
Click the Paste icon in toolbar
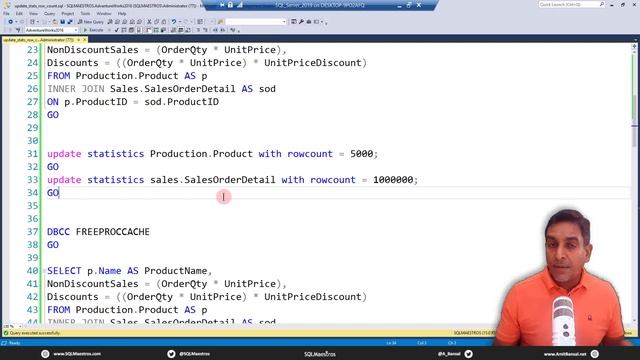point(164,22)
